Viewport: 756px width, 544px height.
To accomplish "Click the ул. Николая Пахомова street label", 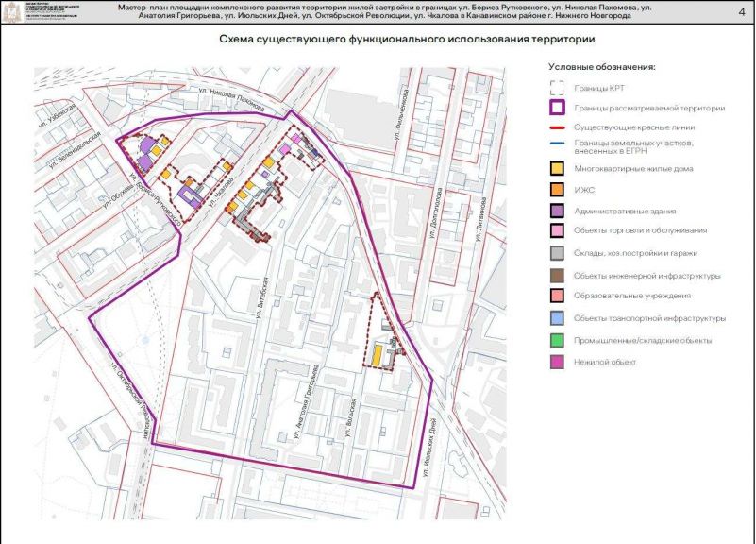I will pyautogui.click(x=231, y=99).
